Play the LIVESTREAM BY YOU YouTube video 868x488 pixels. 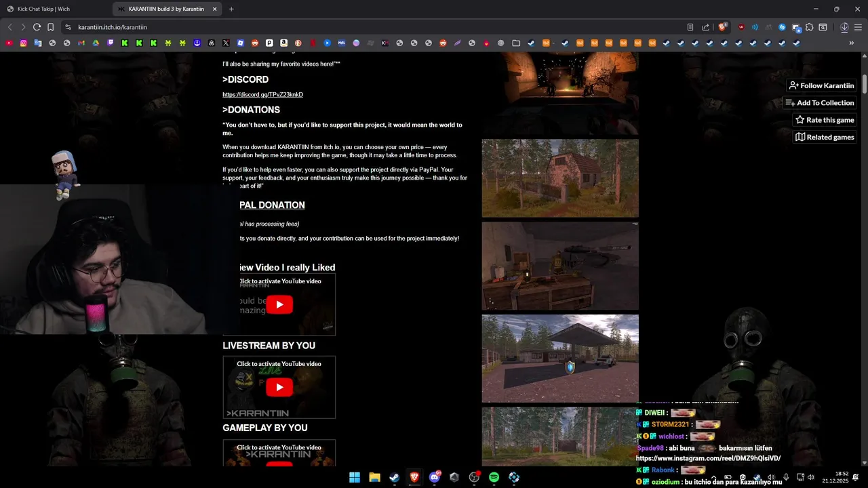point(279,387)
